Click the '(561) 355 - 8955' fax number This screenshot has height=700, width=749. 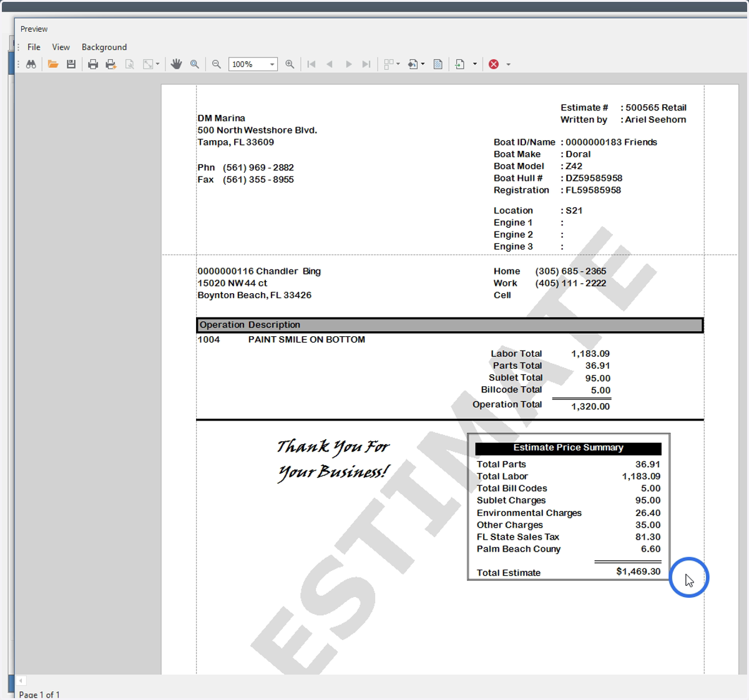(x=258, y=180)
